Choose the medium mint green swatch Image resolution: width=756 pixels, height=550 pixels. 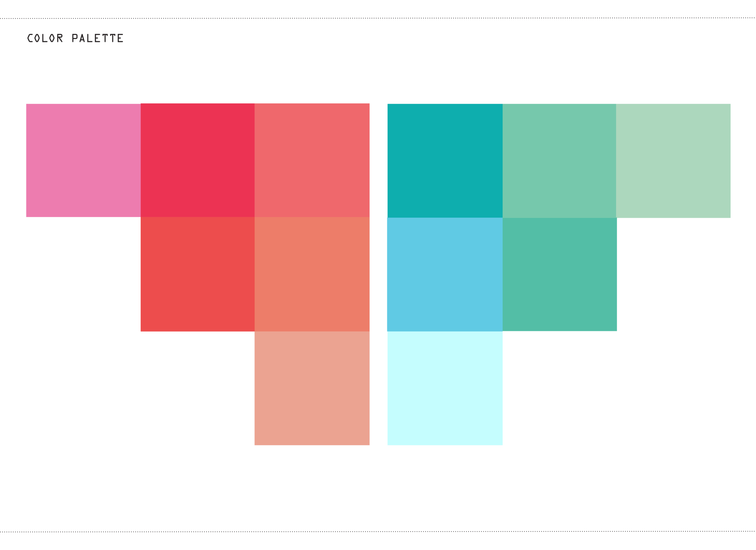pyautogui.click(x=559, y=161)
